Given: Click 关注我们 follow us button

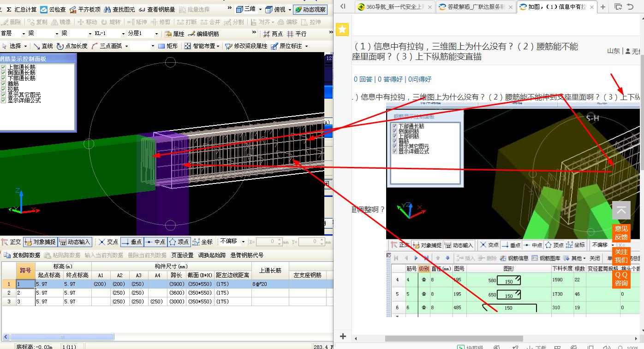Looking at the screenshot, I should 621,256.
